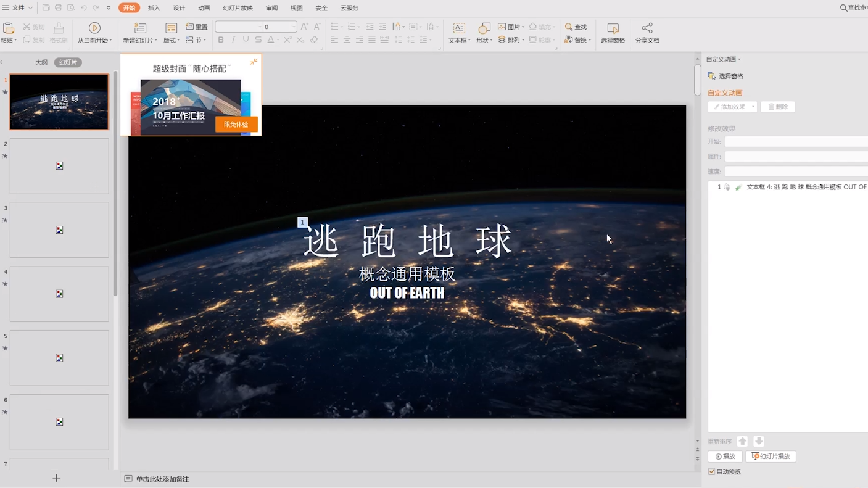This screenshot has width=868, height=488.
Task: Select text box 4 animation entry in list
Action: [x=790, y=187]
